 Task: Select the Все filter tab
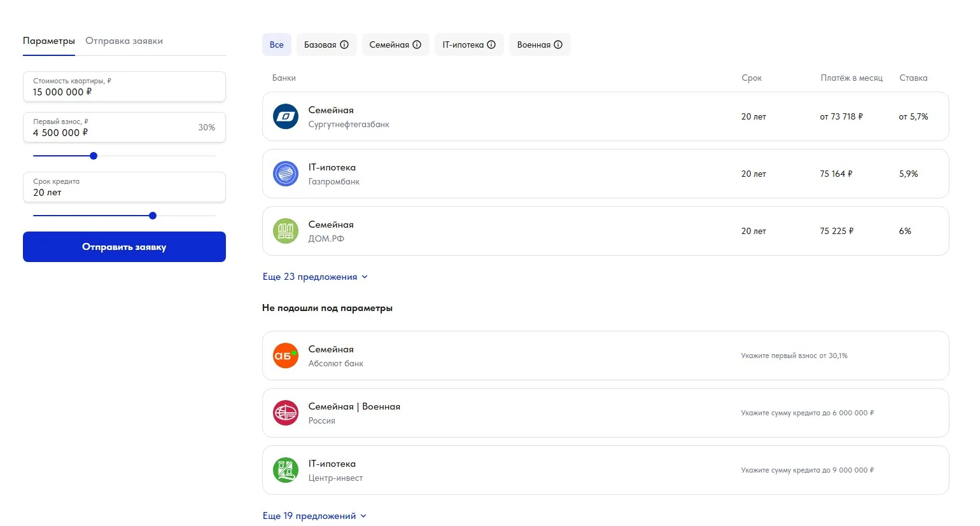[x=277, y=45]
